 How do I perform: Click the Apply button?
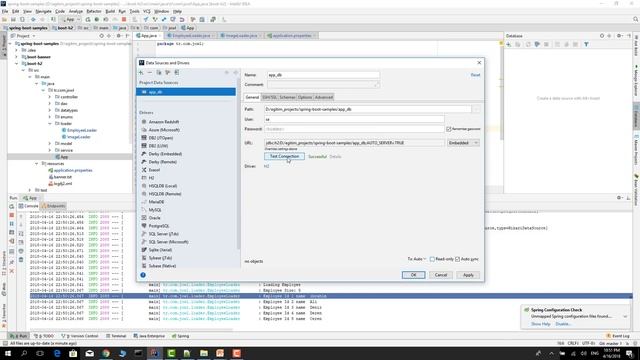[x=468, y=275]
